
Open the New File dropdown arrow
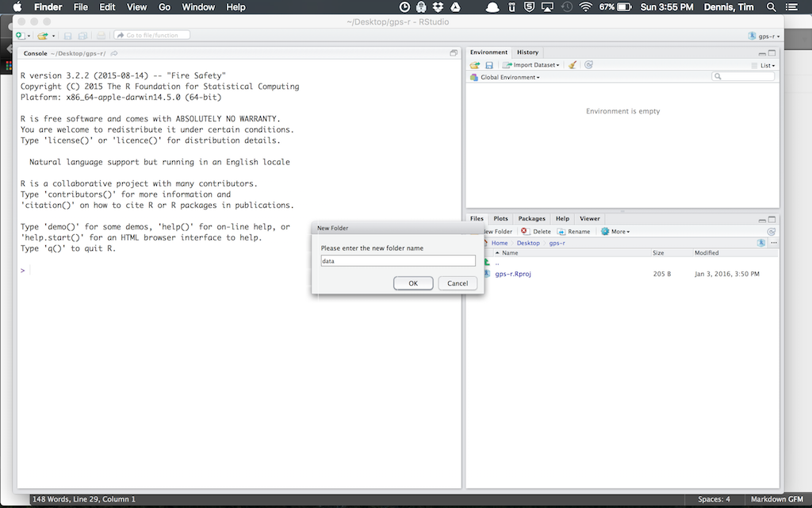(x=29, y=36)
